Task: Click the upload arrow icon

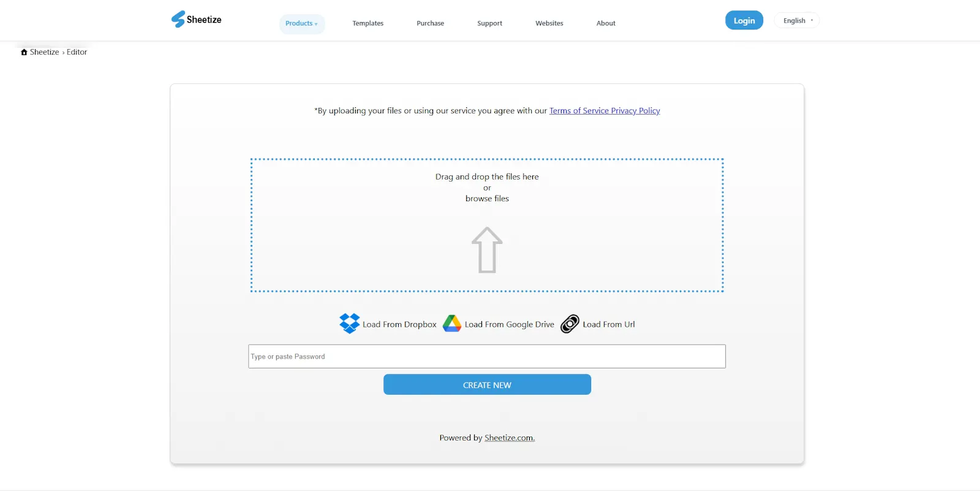Action: pyautogui.click(x=487, y=250)
